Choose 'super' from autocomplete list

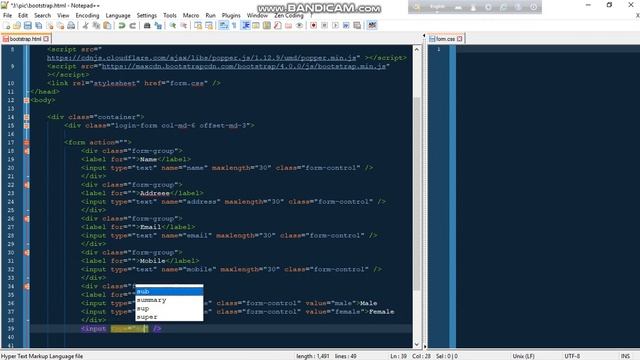click(x=169, y=317)
